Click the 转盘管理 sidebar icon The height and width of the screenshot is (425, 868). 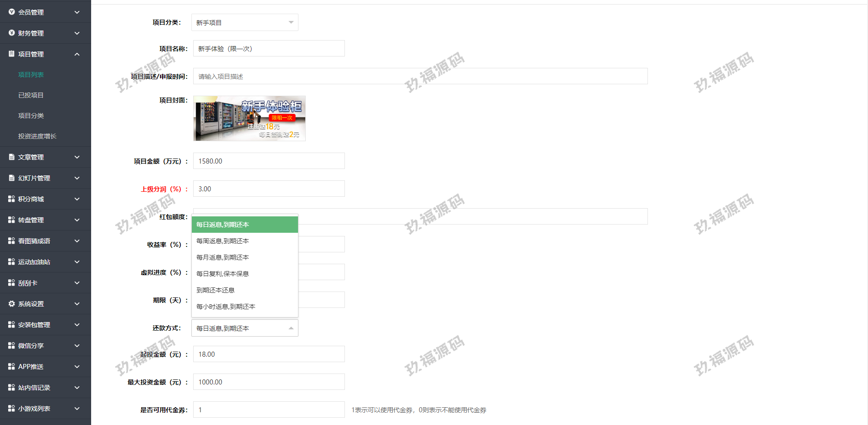[12, 220]
